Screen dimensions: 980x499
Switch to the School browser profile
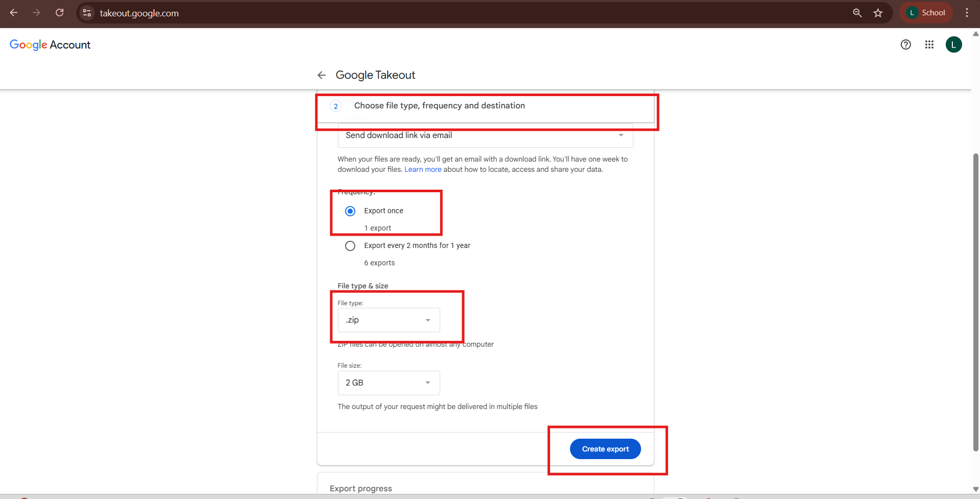click(926, 12)
